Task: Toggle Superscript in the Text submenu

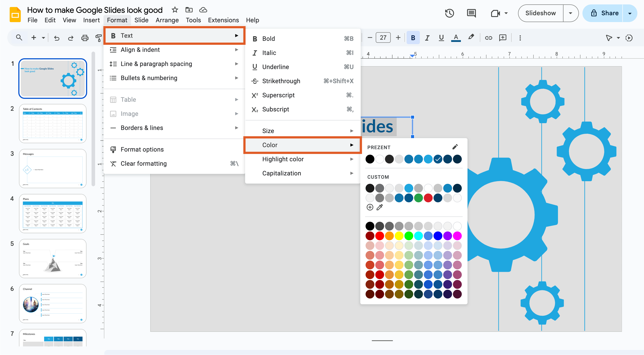Action: [303, 95]
